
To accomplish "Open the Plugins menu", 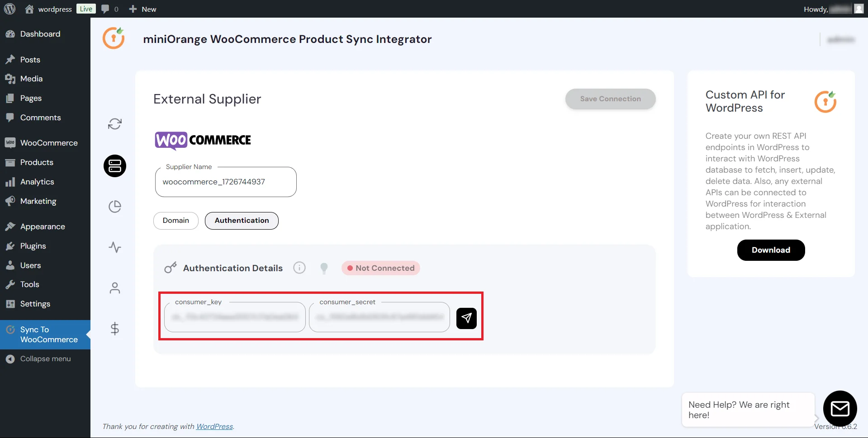I will pyautogui.click(x=45, y=246).
